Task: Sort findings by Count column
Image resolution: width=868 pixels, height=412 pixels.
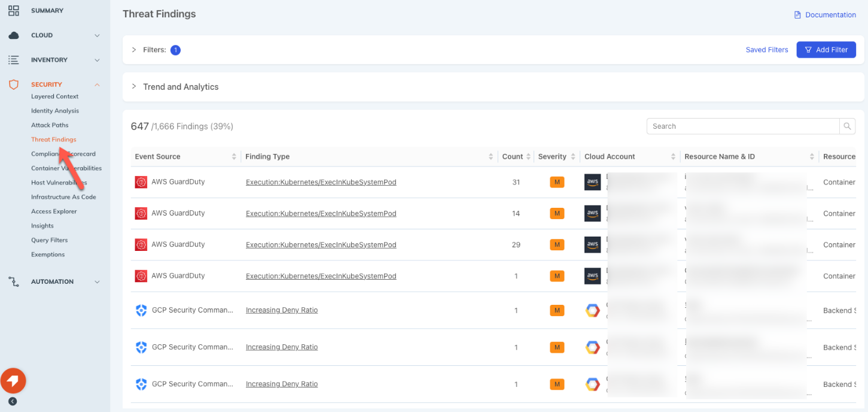Action: (528, 157)
